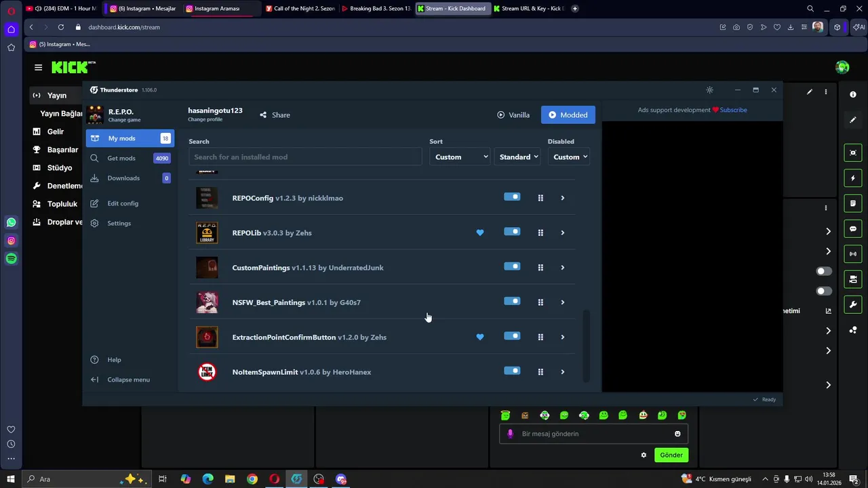Click the blue heart on ExtractionPointConfirmButton row
Screen dimensions: 868x488
coord(480,337)
